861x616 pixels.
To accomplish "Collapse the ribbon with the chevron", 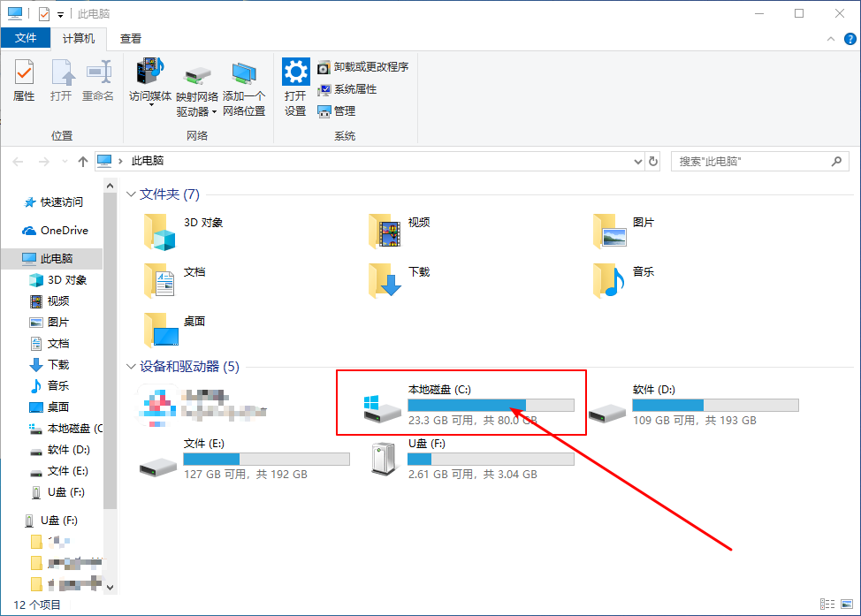I will [x=831, y=39].
